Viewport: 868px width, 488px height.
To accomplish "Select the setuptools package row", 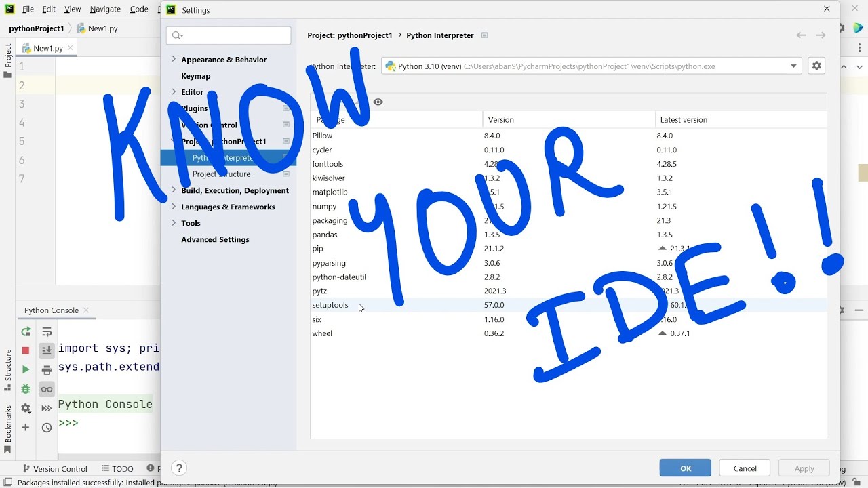I will (x=568, y=305).
